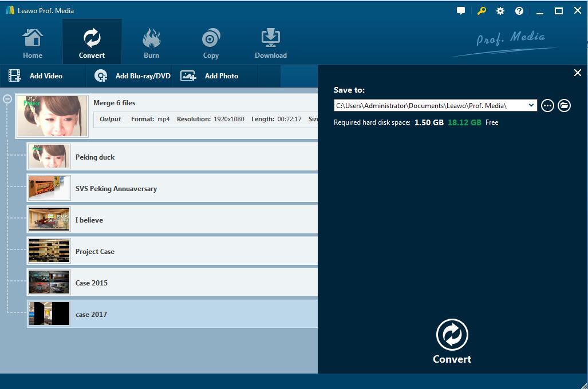Screen dimensions: 588x389
Task: Click inside the Save to path field
Action: 429,105
